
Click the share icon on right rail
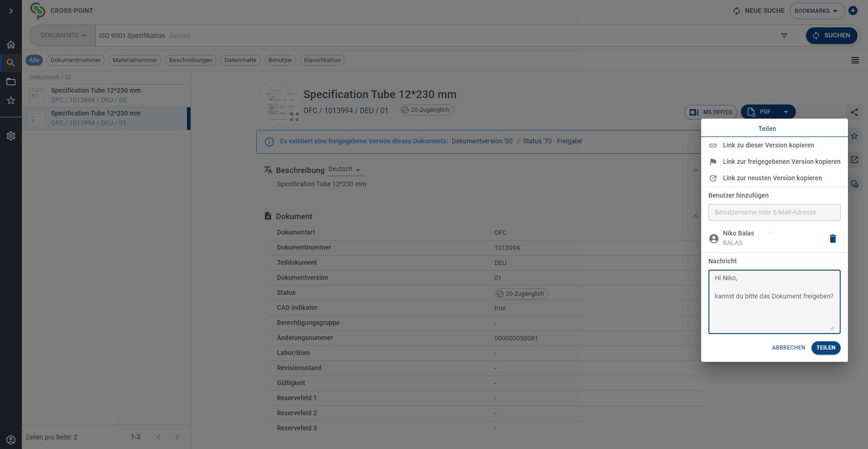854,112
